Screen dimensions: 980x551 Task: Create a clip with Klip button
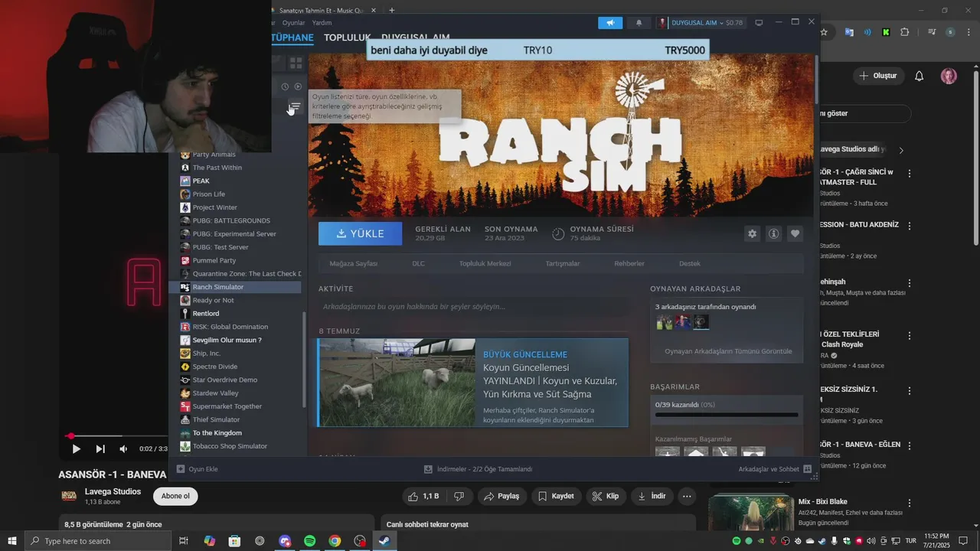[x=605, y=496]
